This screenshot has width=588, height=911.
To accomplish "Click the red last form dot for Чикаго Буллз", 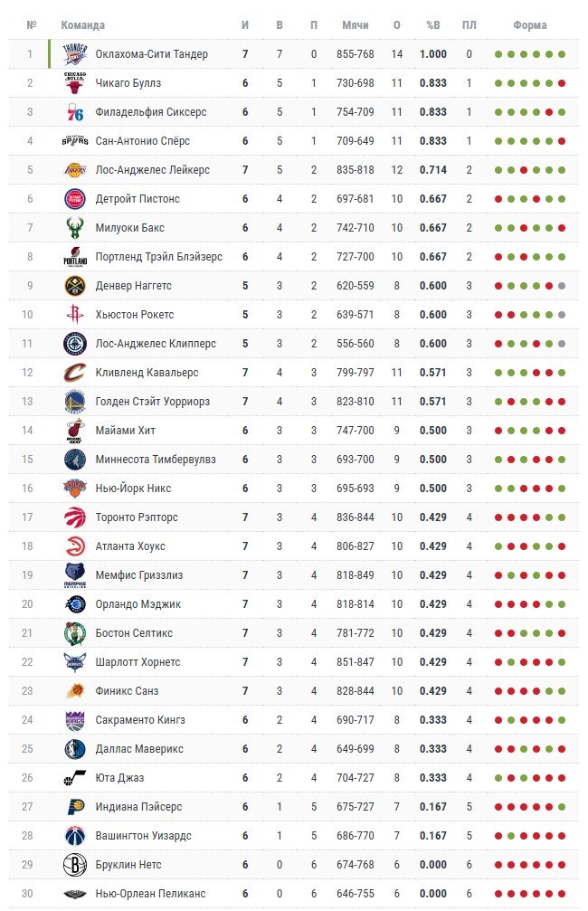I will pyautogui.click(x=562, y=83).
